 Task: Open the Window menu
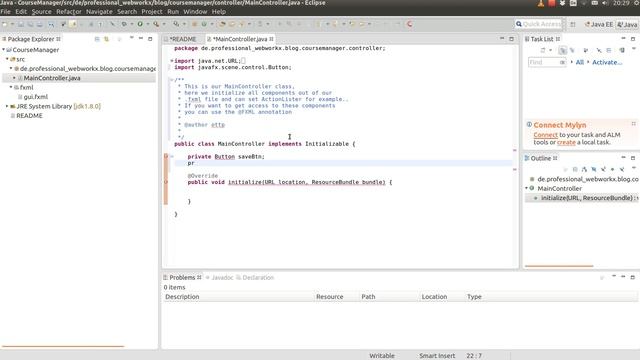195,11
